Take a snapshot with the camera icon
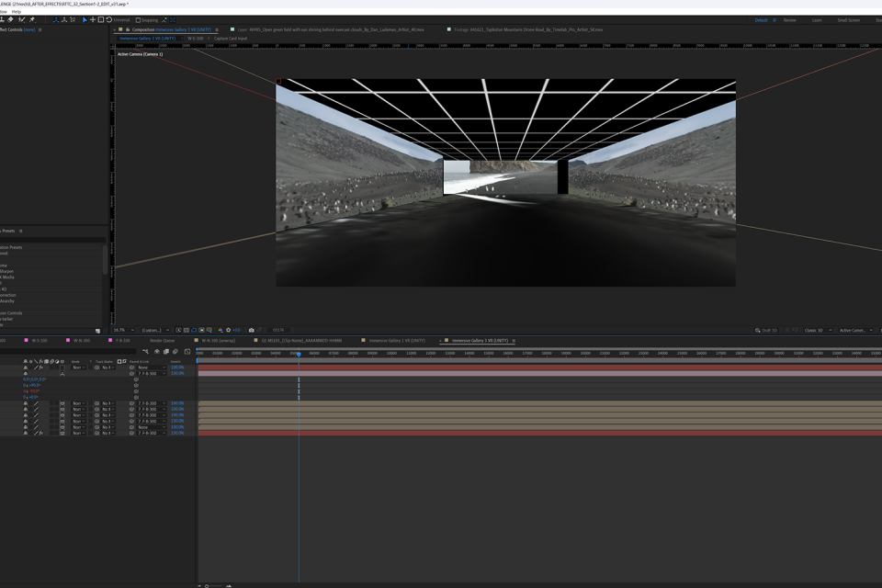Screen dimensions: 882x588 click(251, 330)
